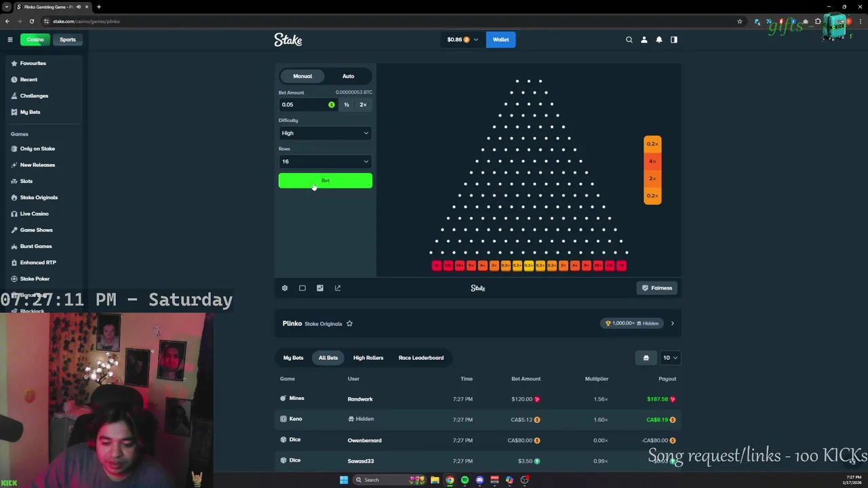The height and width of the screenshot is (488, 868).
Task: Click the 2× multiplier history tile
Action: [x=652, y=179]
